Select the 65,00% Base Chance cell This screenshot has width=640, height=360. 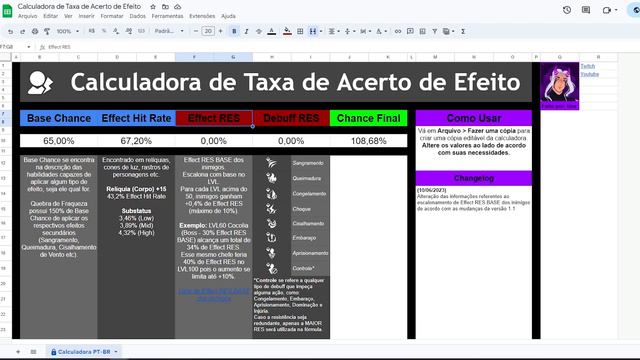(x=59, y=141)
